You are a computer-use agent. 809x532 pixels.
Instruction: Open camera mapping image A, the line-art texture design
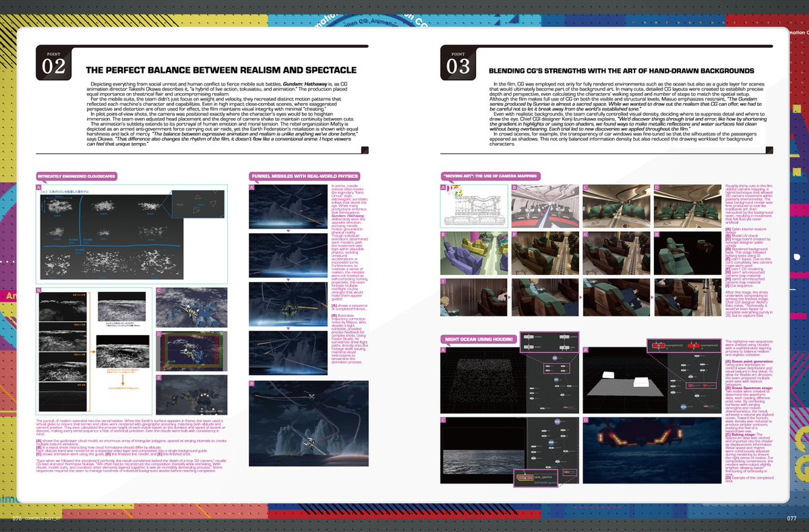pyautogui.click(x=473, y=206)
